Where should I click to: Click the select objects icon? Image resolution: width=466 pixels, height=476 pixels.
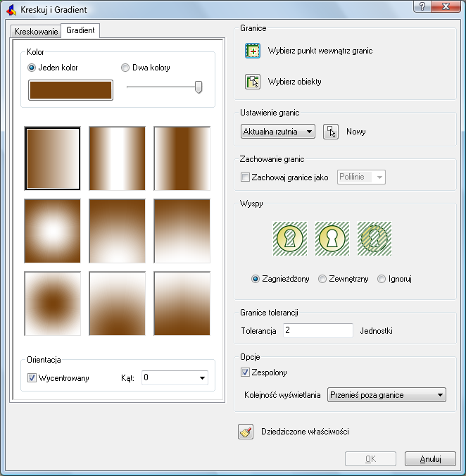(253, 82)
